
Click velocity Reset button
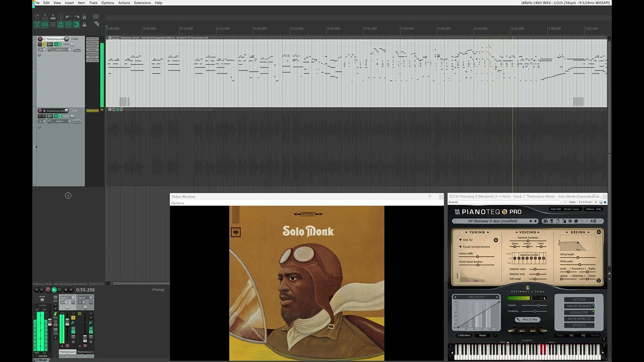[482, 335]
